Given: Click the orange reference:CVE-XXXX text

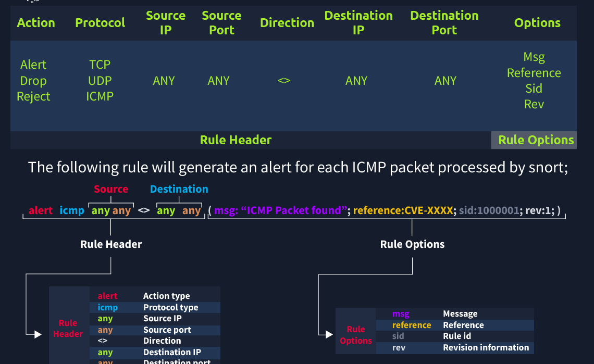Looking at the screenshot, I should click(x=403, y=211).
